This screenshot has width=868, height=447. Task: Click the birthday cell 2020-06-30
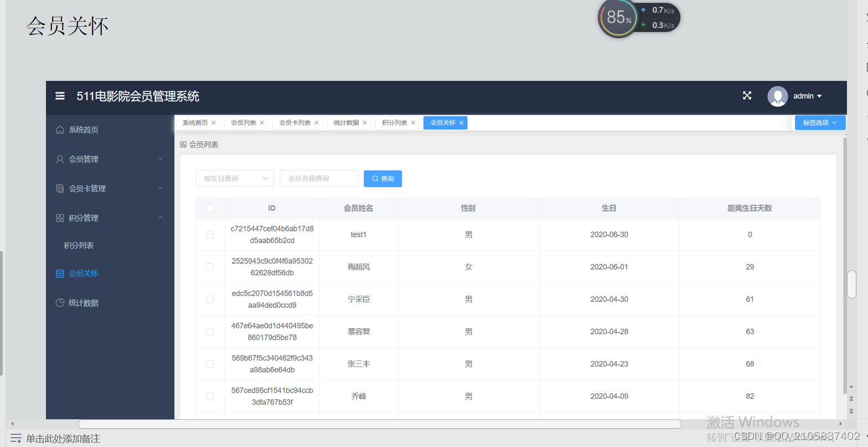click(x=609, y=234)
